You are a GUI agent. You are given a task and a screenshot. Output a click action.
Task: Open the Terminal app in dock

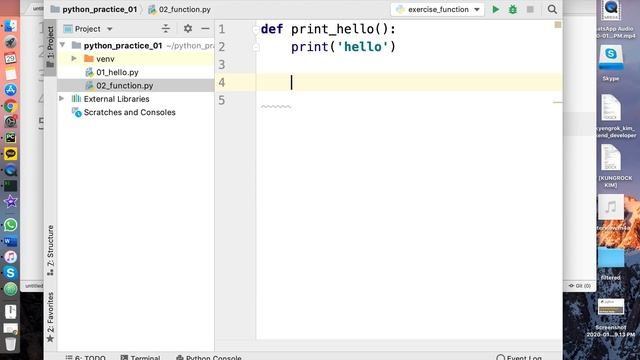tap(10, 186)
